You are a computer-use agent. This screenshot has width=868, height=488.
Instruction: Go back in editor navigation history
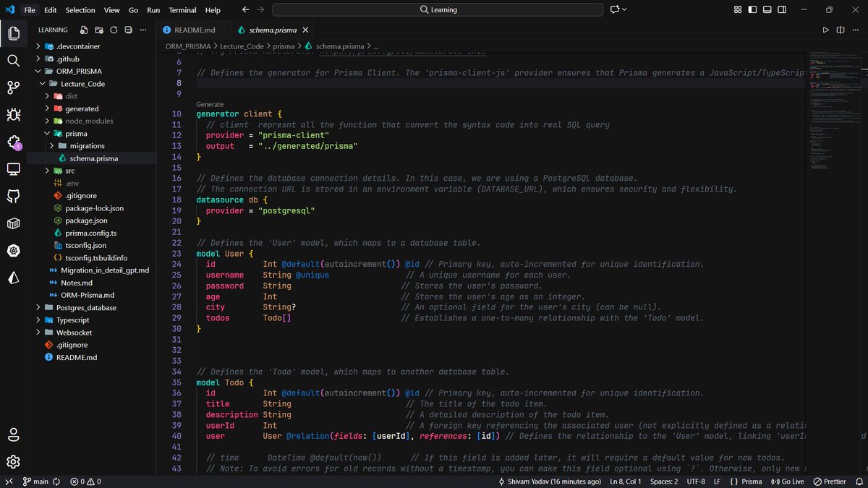[x=245, y=10]
